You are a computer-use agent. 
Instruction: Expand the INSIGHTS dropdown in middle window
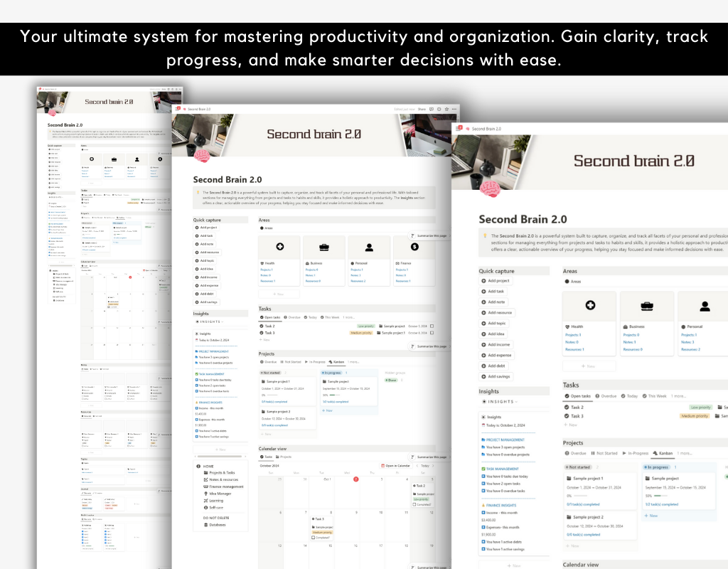click(210, 321)
